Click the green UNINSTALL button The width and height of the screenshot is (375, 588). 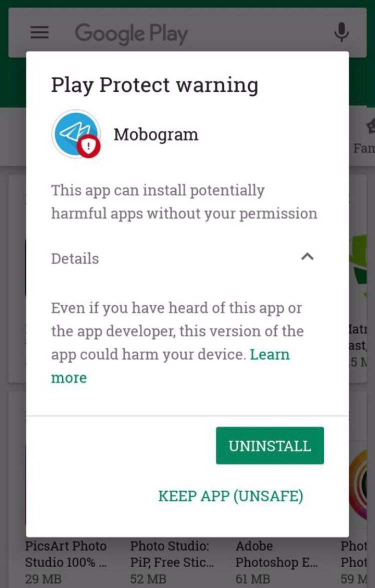coord(269,445)
